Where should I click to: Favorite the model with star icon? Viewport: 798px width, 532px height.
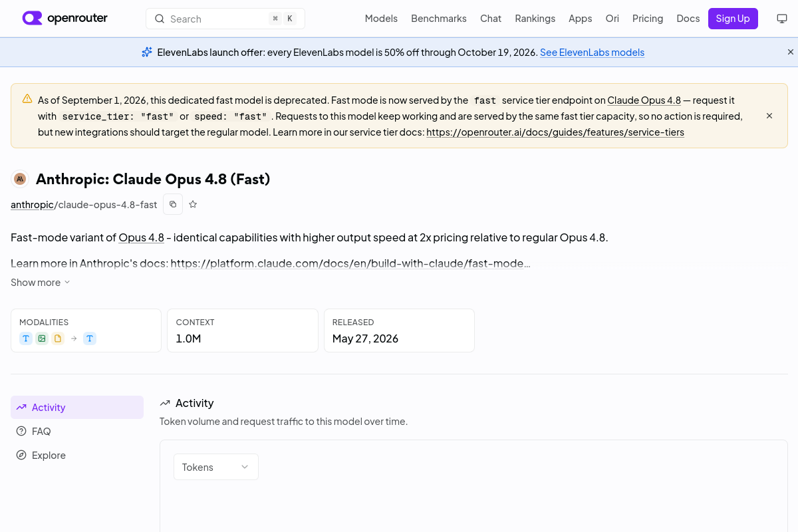tap(193, 204)
